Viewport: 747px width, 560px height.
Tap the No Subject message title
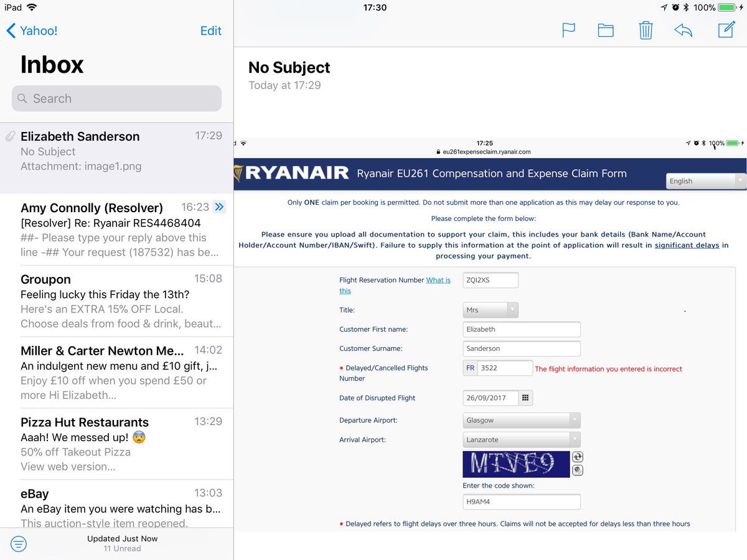click(x=289, y=67)
